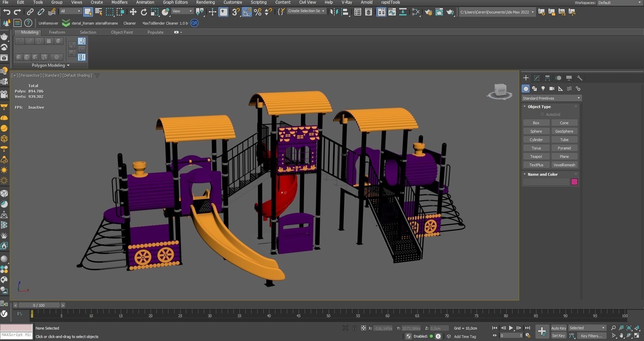The height and width of the screenshot is (341, 644).
Task: Select Cameras category icon
Action: [552, 89]
